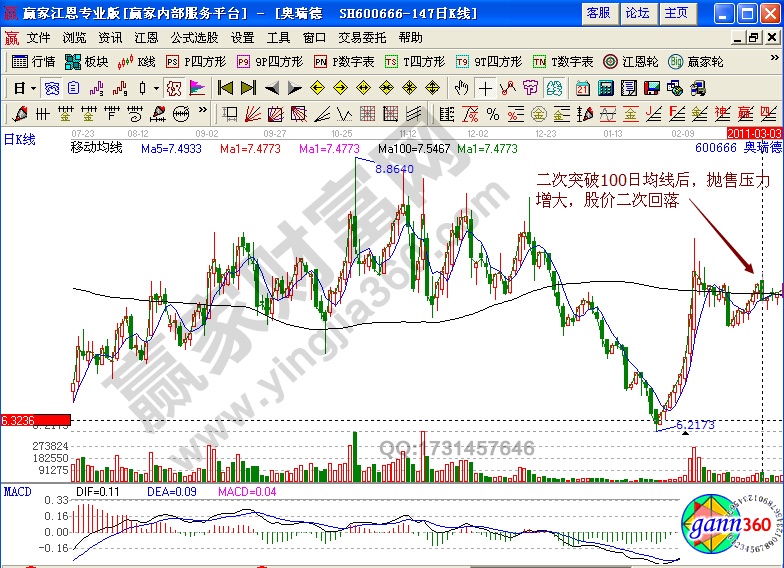The height and width of the screenshot is (568, 784).
Task: Toggle the crosshair cursor mode
Action: coord(485,87)
